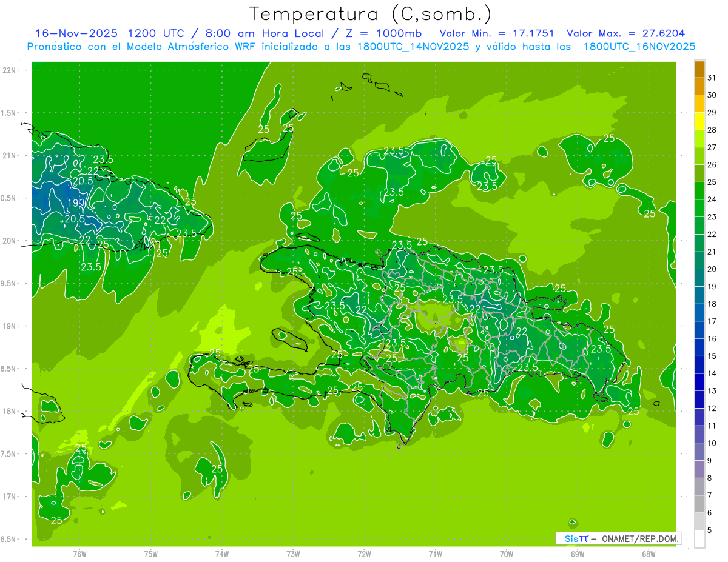Viewport: 728px width, 562px height.
Task: Pick the dark orange swatch above 31
Action: click(x=699, y=69)
